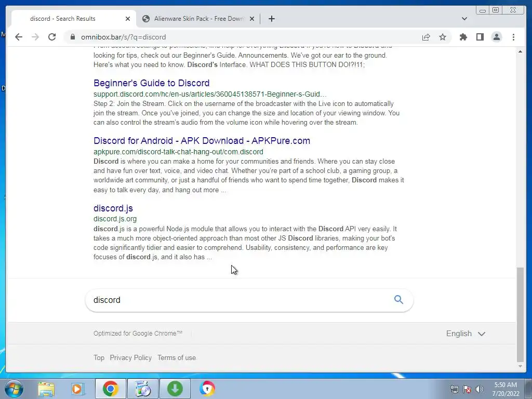The height and width of the screenshot is (399, 532).
Task: Go back to the previous page
Action: pyautogui.click(x=19, y=37)
